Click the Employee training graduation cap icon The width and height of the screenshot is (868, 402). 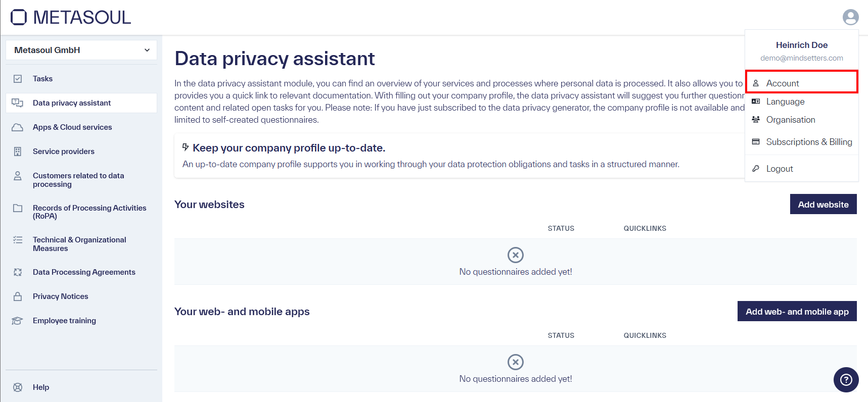[x=18, y=320]
